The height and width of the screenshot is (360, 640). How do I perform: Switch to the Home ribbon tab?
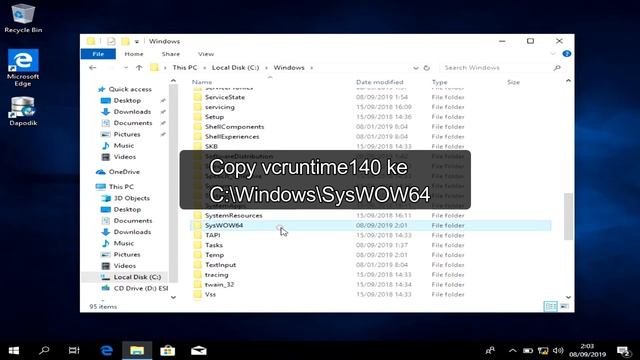pos(133,54)
